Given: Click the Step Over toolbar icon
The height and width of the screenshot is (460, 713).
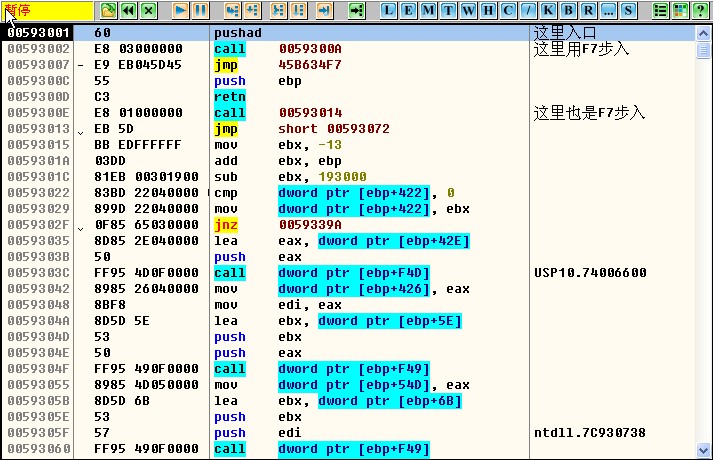Looking at the screenshot, I should click(251, 10).
